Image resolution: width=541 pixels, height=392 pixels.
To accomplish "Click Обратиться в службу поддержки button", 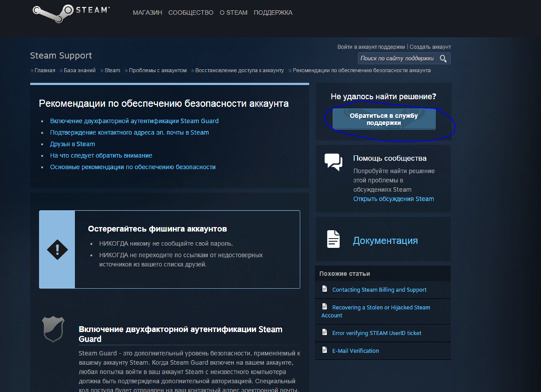I will [383, 119].
